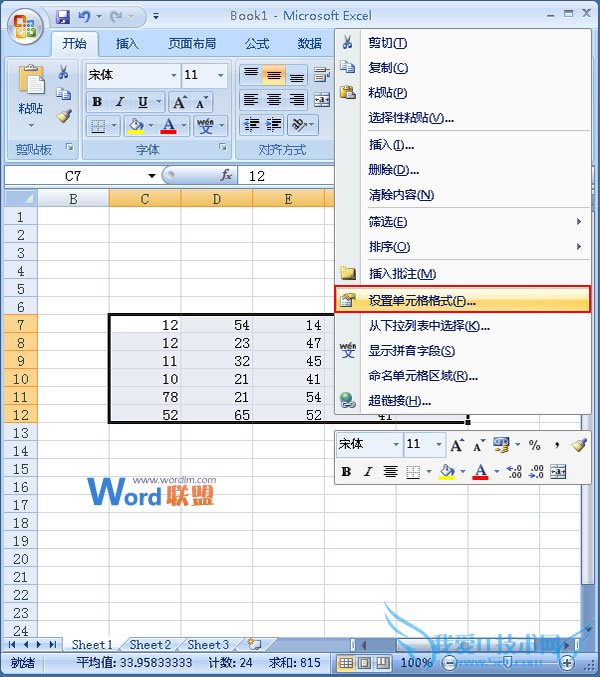Toggle middle vertical alignment
This screenshot has width=600, height=677.
pos(274,74)
